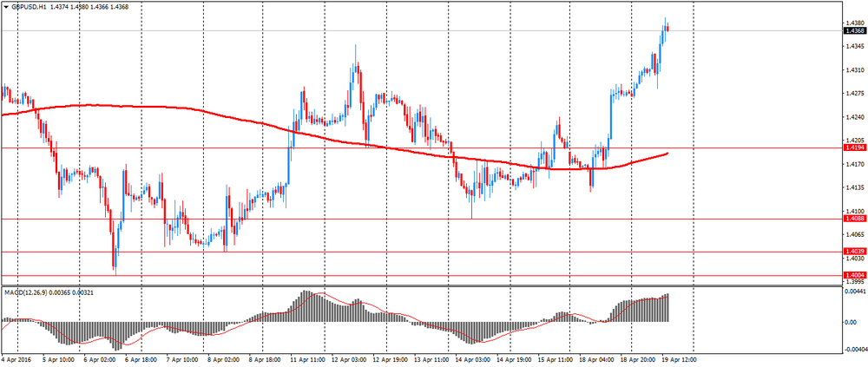Click the small triangle before GBPUSD.H1 title
This screenshot has height=367, width=868.
pos(5,6)
